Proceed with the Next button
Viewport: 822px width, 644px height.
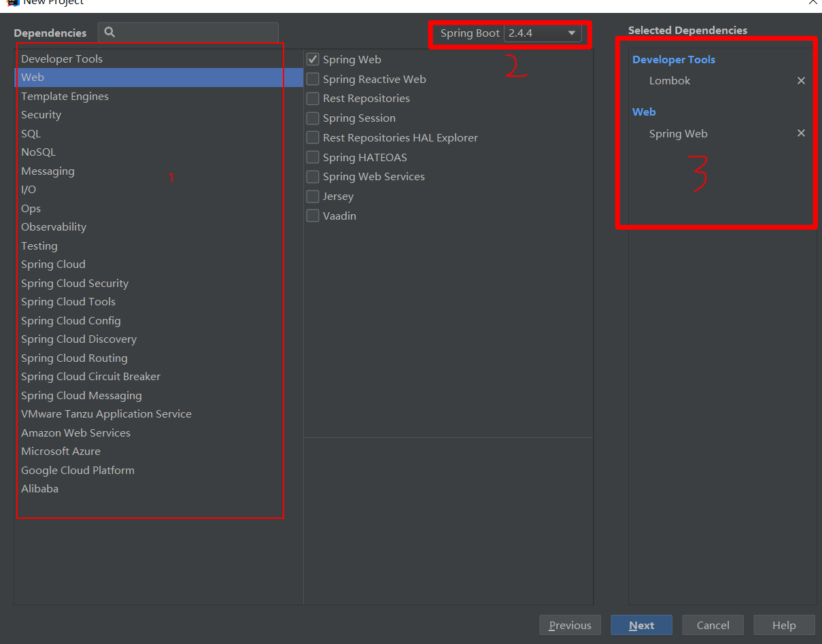(x=641, y=626)
